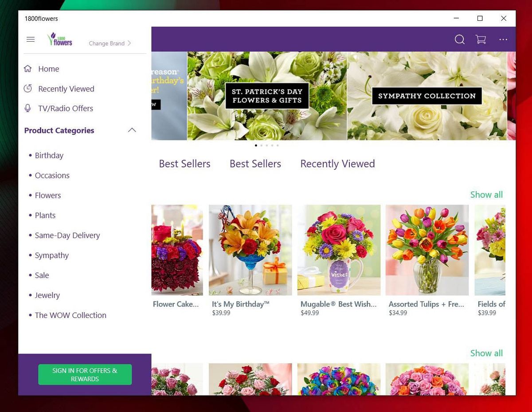Image resolution: width=532 pixels, height=412 pixels.
Task: Open the ellipsis more options menu
Action: tap(503, 39)
